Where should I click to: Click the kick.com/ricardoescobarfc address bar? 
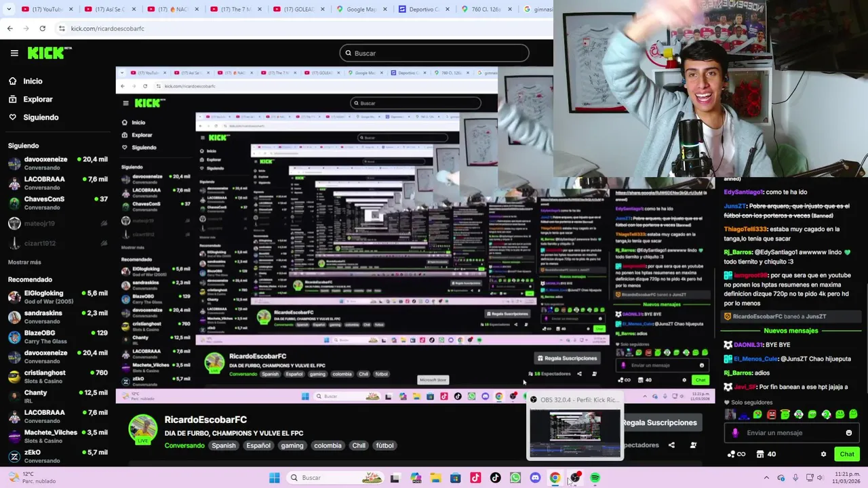pyautogui.click(x=305, y=28)
